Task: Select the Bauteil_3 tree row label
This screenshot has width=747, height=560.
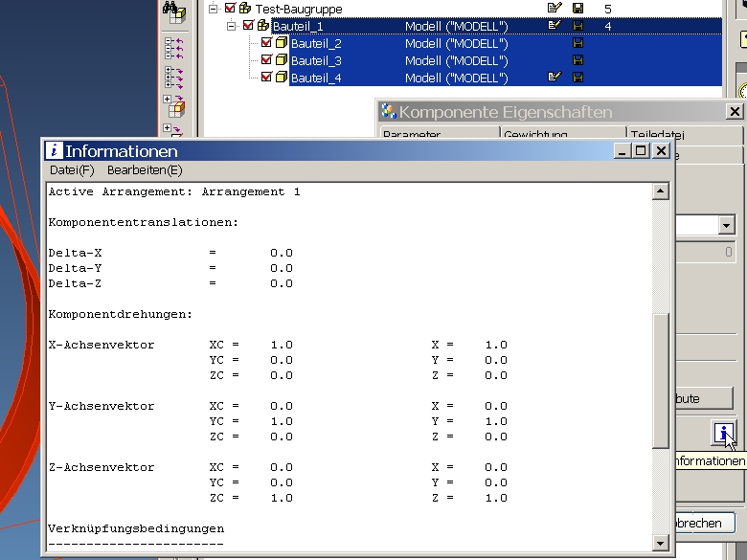Action: click(x=316, y=60)
